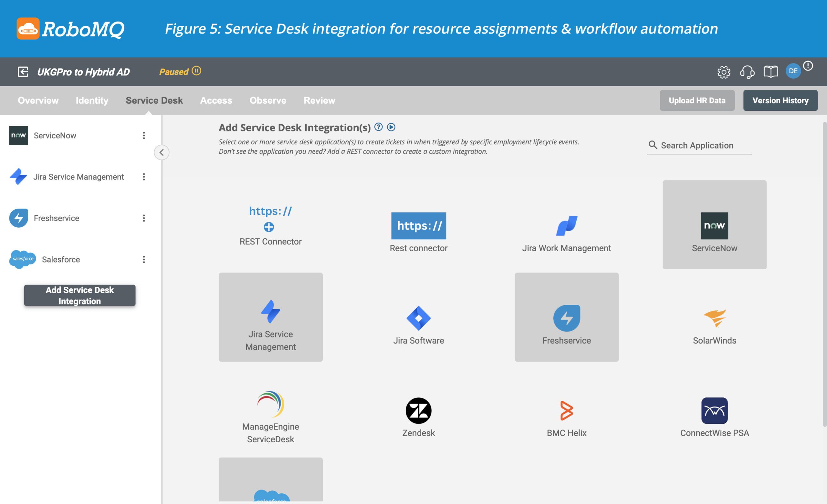Click the Search Application input field
The image size is (827, 504).
click(x=699, y=145)
